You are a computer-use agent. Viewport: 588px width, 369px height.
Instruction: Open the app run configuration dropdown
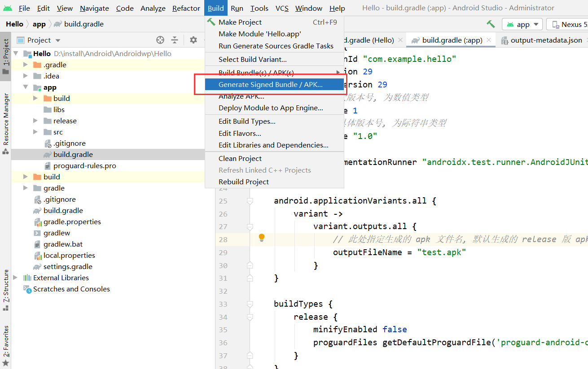523,24
